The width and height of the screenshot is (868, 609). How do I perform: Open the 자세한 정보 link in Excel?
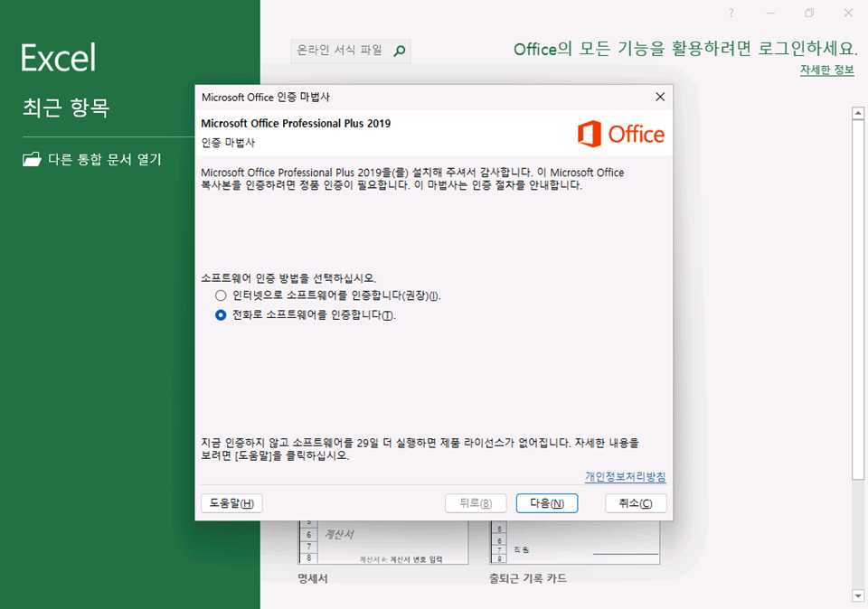click(827, 70)
